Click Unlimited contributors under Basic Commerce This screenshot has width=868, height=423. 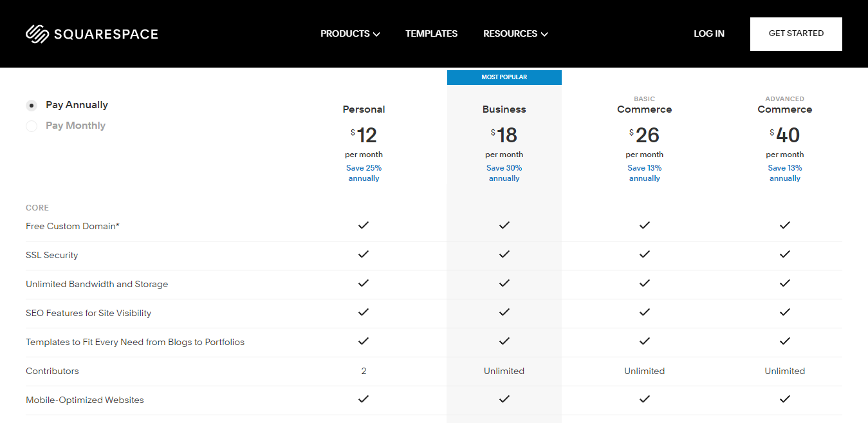click(644, 371)
